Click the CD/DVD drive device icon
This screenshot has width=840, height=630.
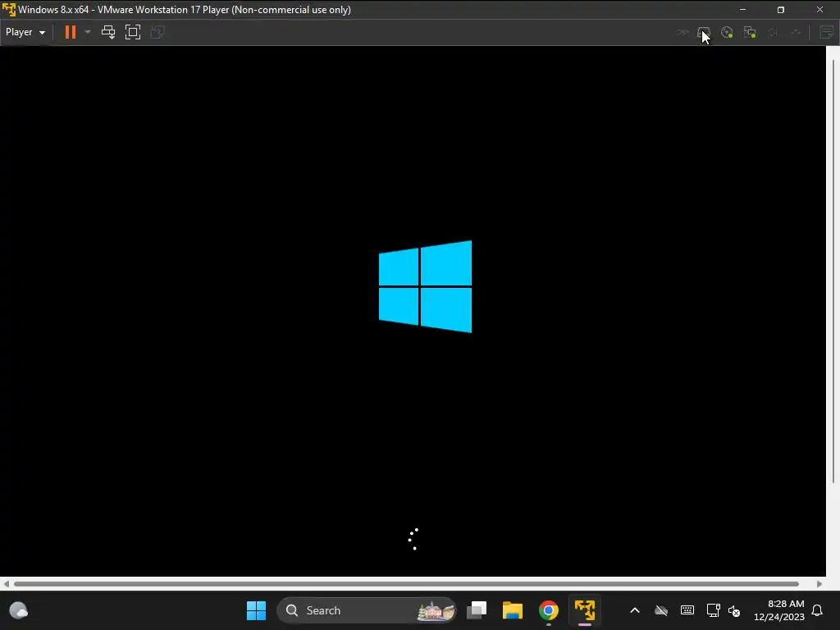coord(727,33)
